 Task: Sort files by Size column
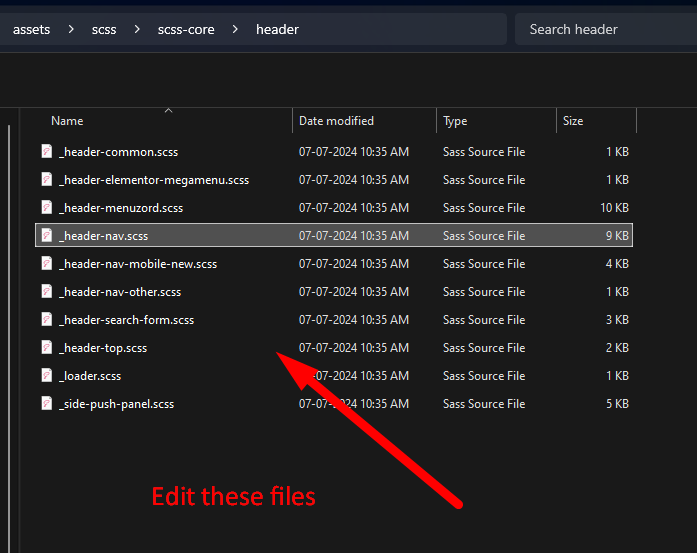(573, 121)
